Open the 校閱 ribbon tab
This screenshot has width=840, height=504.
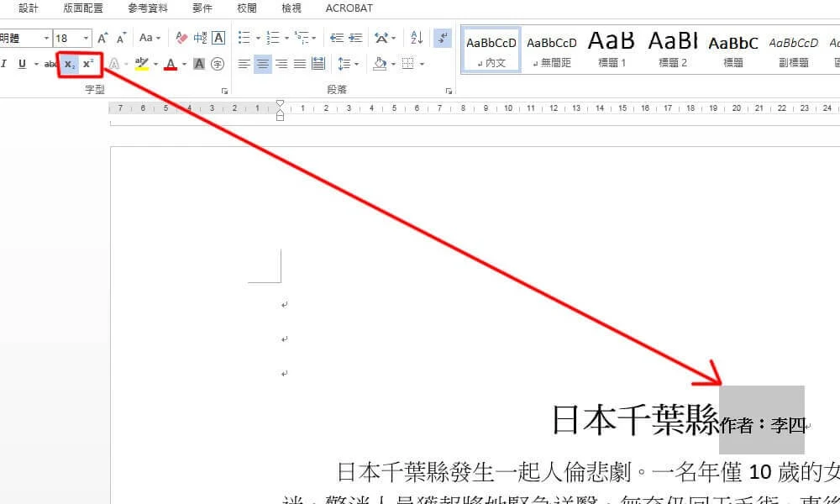coord(246,8)
